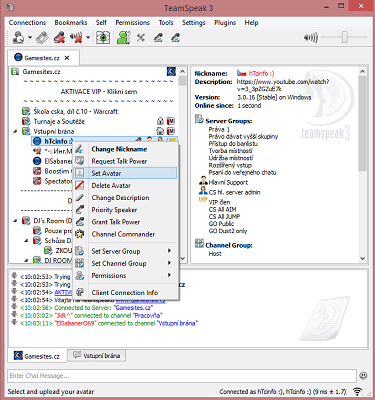Open the Plugins menu
375x400 pixels.
tap(225, 23)
